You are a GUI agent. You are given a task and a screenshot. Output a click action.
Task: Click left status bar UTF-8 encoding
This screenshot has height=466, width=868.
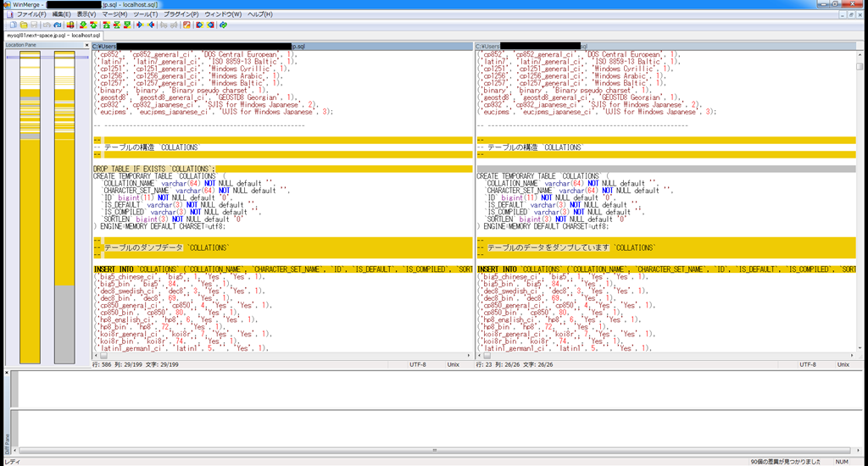point(417,364)
